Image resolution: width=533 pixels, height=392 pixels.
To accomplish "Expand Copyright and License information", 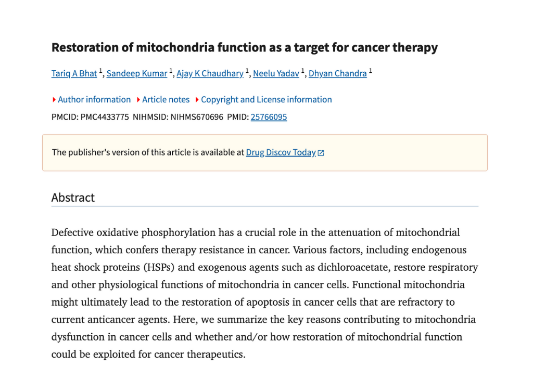I will (266, 99).
